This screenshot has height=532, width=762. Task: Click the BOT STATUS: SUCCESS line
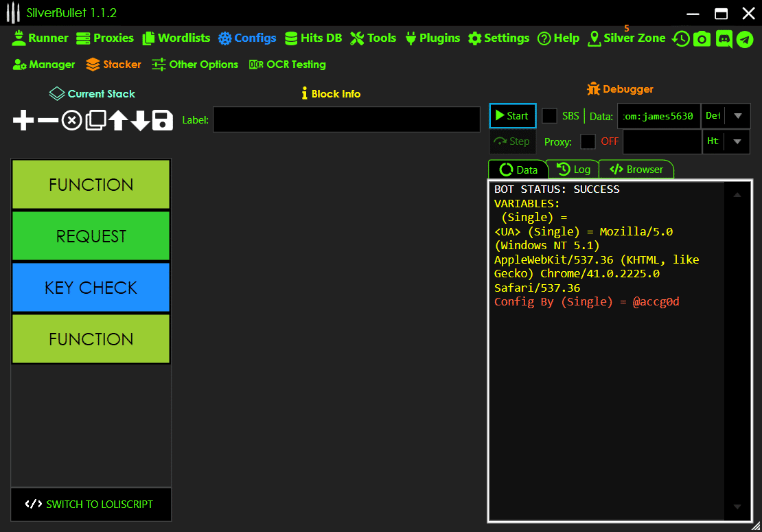(x=557, y=189)
